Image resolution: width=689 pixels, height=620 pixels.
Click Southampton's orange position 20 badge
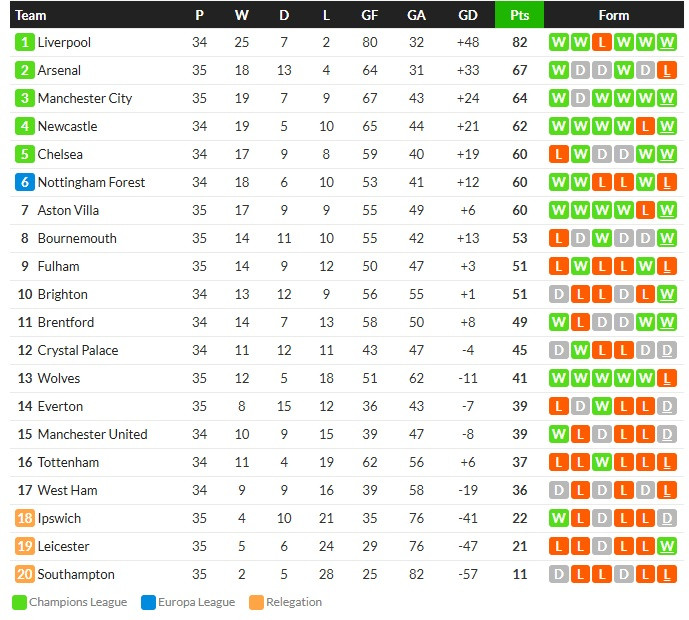(x=25, y=574)
